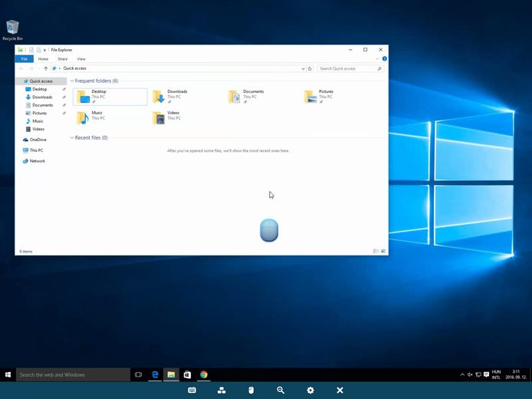Switch to Large icons view in status bar
Image resolution: width=532 pixels, height=399 pixels.
[x=383, y=251]
